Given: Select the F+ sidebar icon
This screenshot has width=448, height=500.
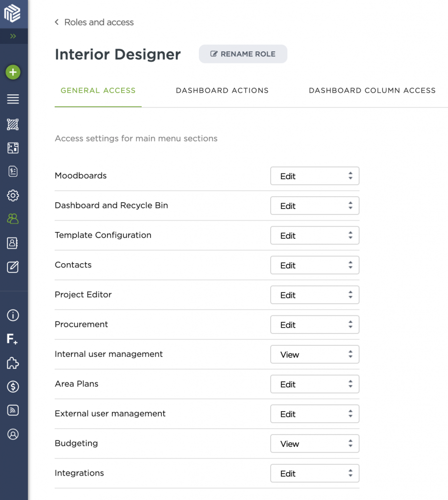Looking at the screenshot, I should point(14,339).
